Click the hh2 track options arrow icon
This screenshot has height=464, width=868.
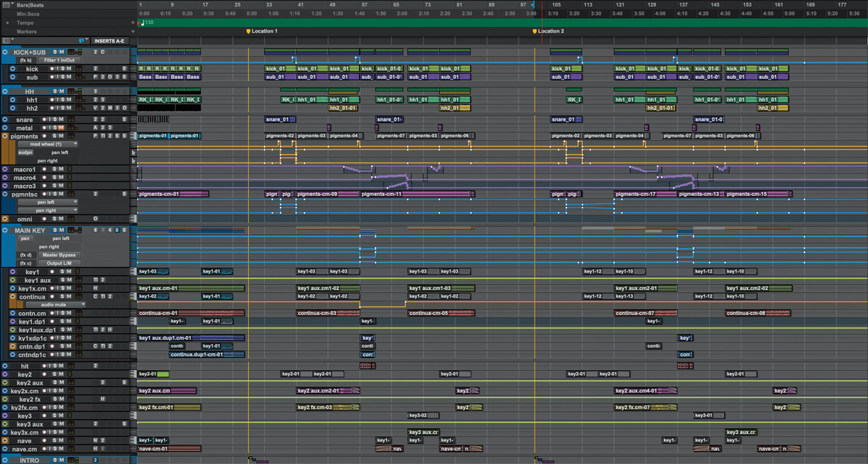[13, 108]
